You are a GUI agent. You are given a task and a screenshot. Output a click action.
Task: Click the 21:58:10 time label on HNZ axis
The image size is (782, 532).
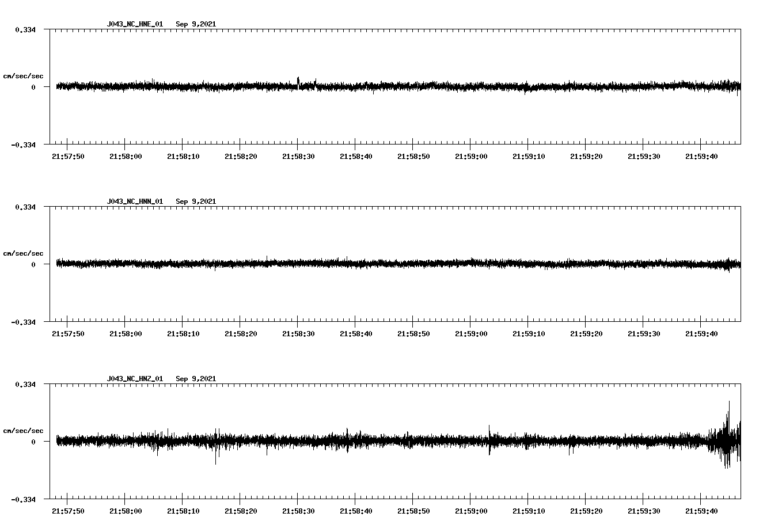tap(183, 511)
